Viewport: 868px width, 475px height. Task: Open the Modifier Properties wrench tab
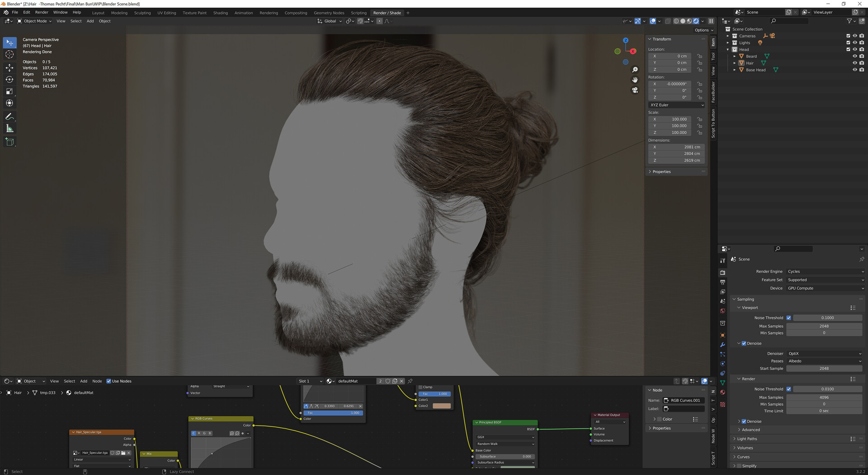tap(722, 345)
